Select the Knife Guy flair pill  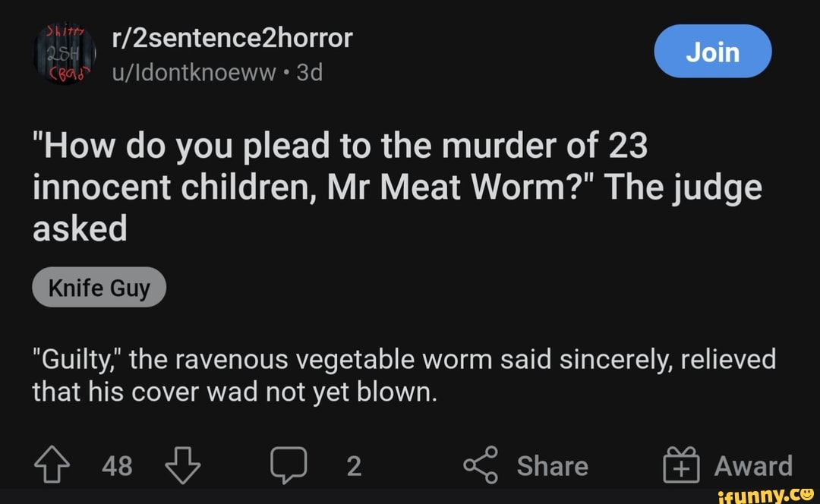click(x=99, y=287)
